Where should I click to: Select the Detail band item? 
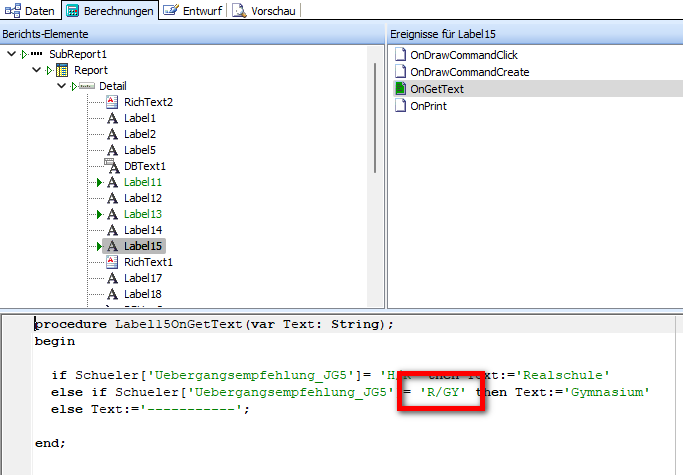coord(113,86)
